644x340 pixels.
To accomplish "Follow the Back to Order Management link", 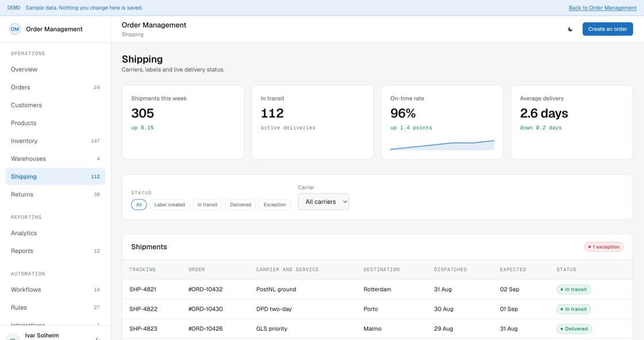I will pos(603,8).
